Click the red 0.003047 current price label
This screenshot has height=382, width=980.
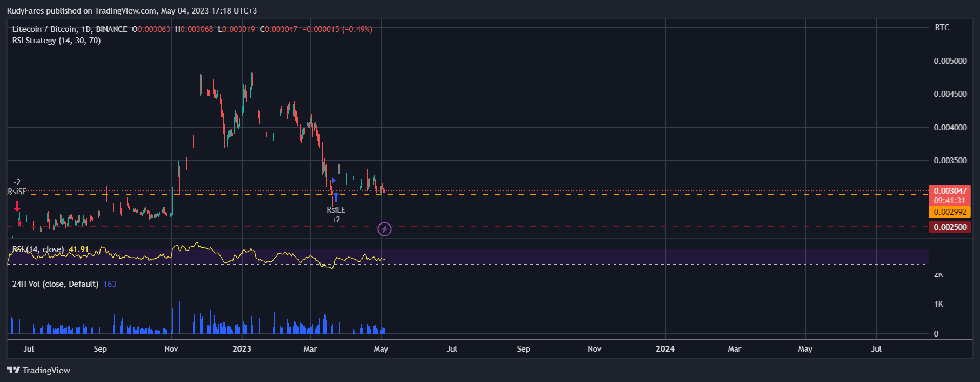950,191
